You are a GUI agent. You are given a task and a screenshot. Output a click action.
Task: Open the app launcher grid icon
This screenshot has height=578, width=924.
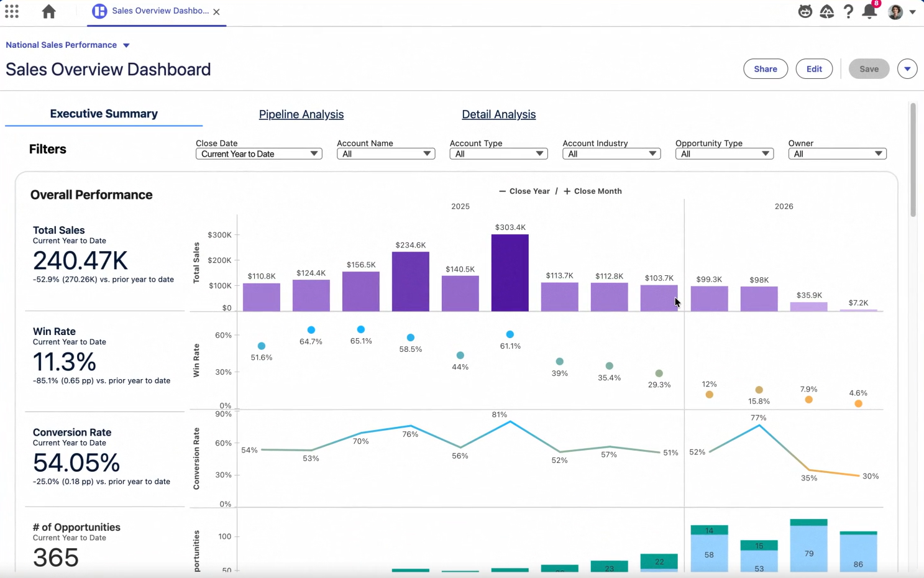[x=12, y=11]
